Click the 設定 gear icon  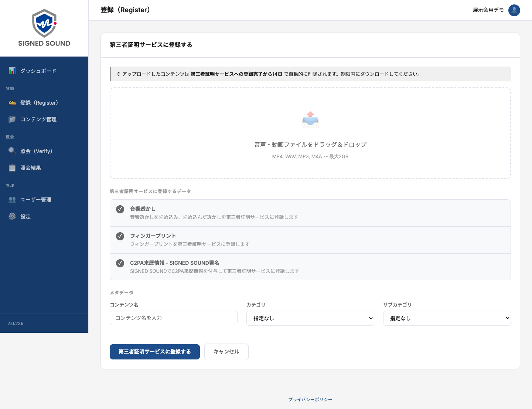tap(12, 216)
